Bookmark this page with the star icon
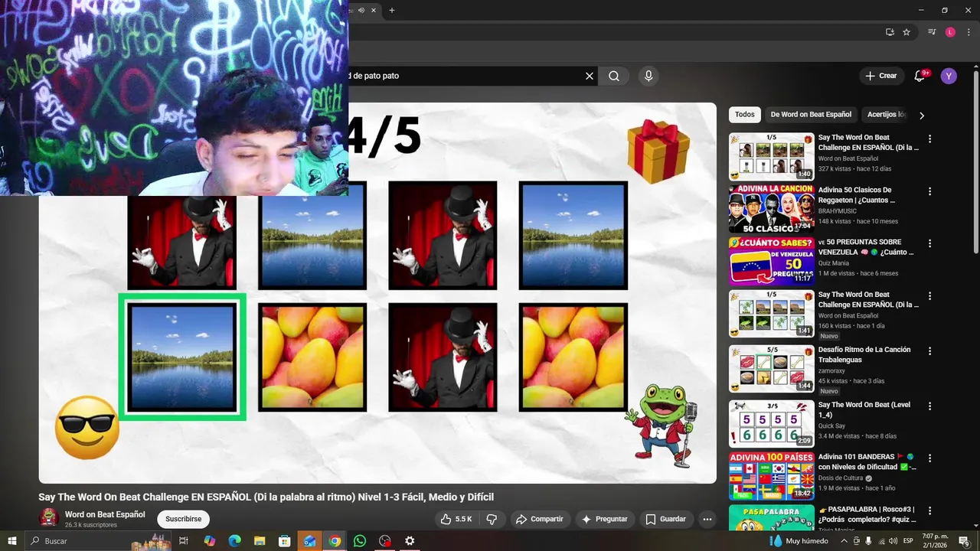 [x=906, y=32]
